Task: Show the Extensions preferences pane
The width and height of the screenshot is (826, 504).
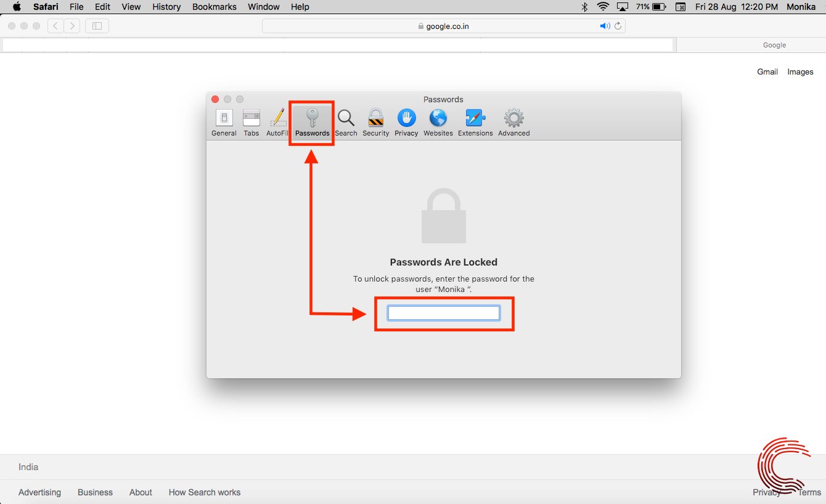Action: tap(475, 123)
